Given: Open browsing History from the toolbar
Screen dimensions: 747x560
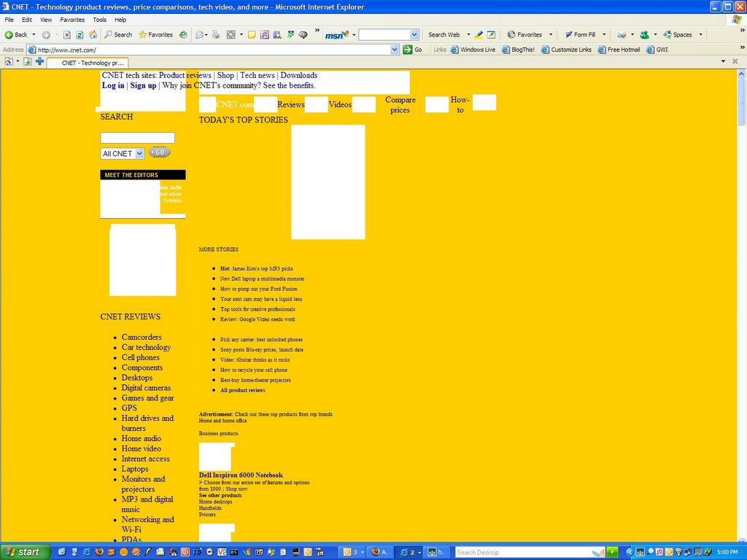Looking at the screenshot, I should pos(183,35).
